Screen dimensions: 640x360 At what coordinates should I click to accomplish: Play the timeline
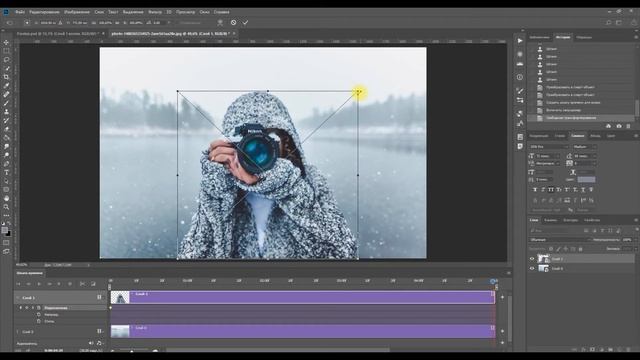[39, 284]
